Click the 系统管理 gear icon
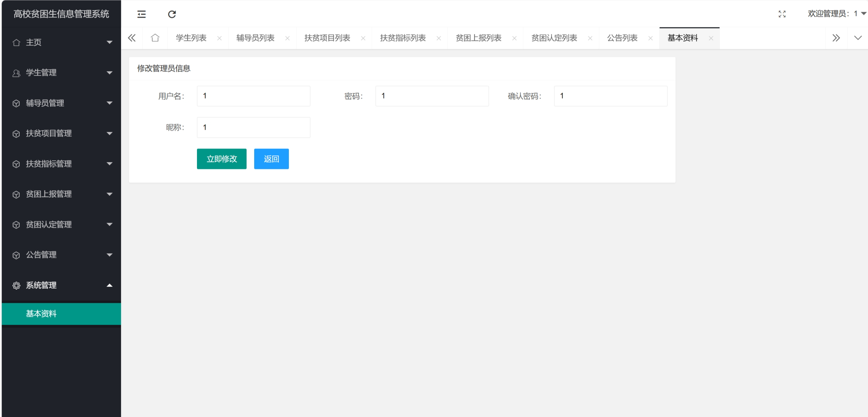This screenshot has height=417, width=868. 16,285
